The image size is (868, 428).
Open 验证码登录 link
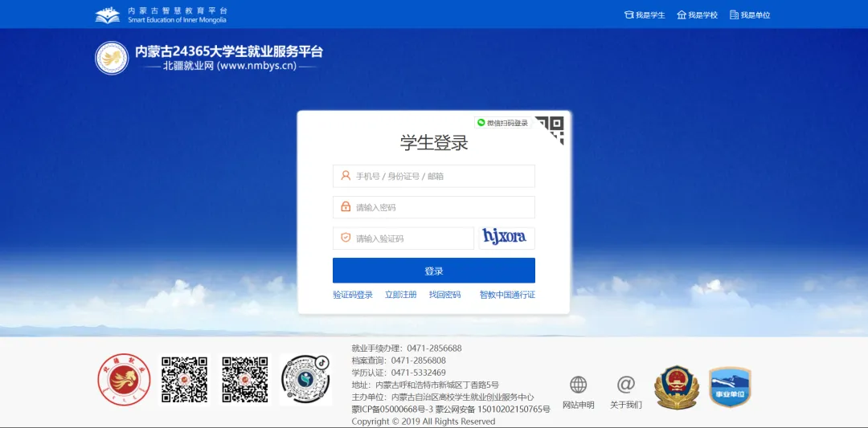353,295
